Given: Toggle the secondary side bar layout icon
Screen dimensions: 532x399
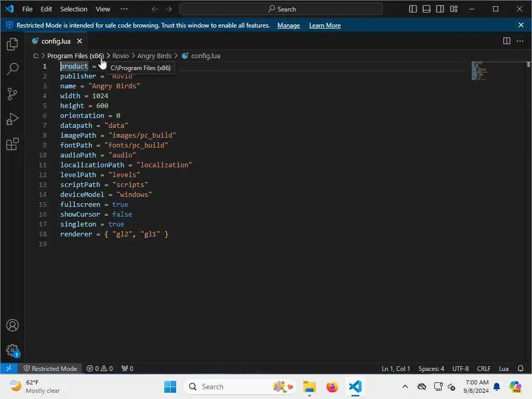Looking at the screenshot, I should point(440,9).
